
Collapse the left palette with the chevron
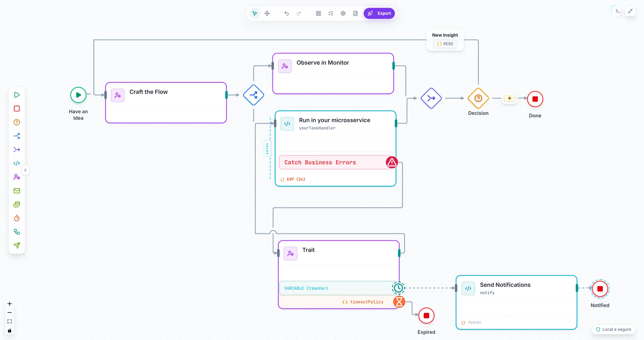point(25,170)
